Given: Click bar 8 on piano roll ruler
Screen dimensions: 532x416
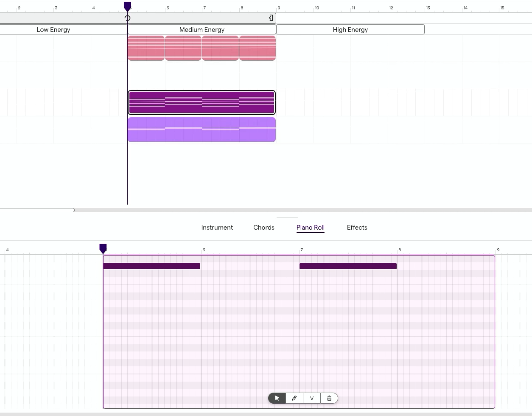Looking at the screenshot, I should click(399, 250).
